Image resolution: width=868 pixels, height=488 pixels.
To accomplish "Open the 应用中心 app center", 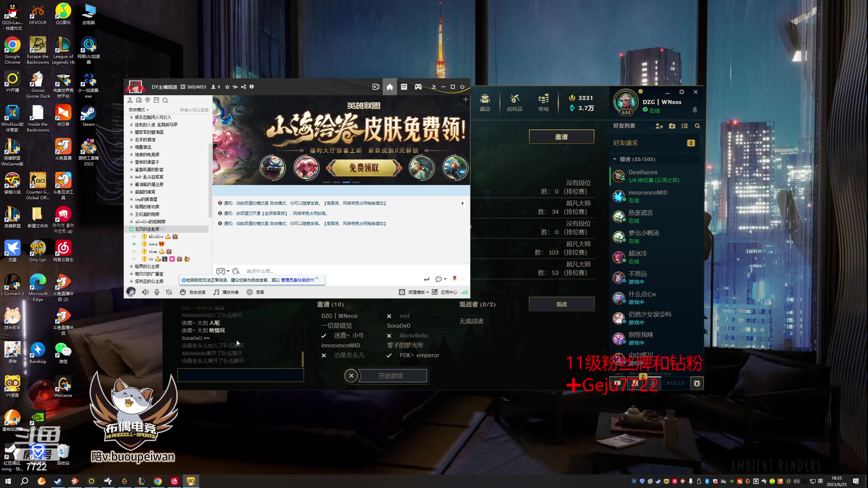I will click(x=445, y=292).
